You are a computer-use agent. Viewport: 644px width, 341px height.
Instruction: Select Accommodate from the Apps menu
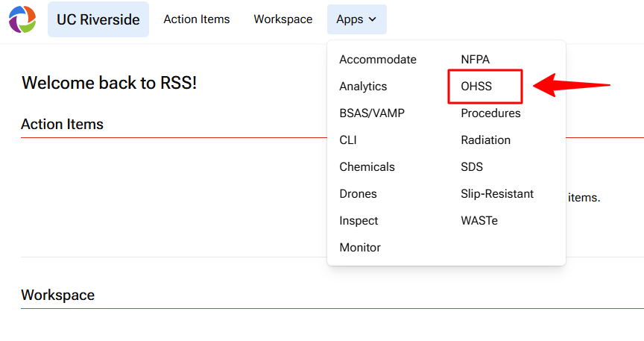pos(378,60)
